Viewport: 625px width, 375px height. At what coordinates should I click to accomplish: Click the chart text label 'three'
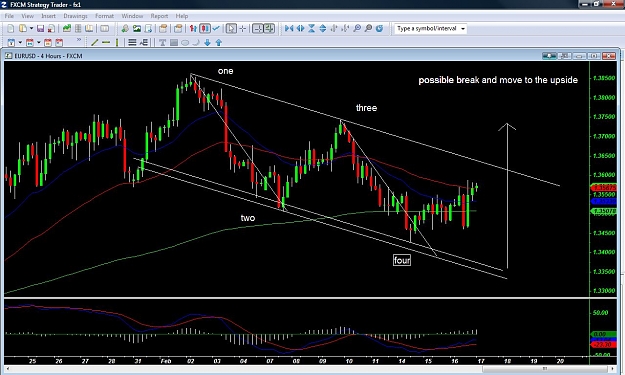366,108
